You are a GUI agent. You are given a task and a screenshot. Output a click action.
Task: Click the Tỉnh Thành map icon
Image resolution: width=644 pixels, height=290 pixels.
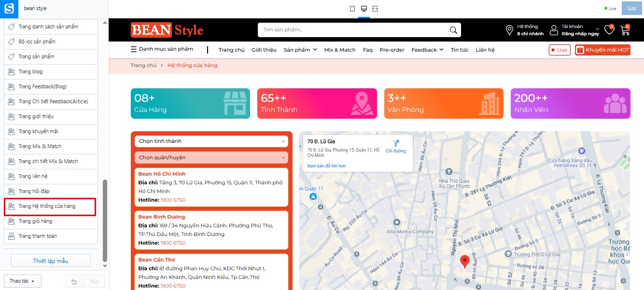[x=362, y=103]
